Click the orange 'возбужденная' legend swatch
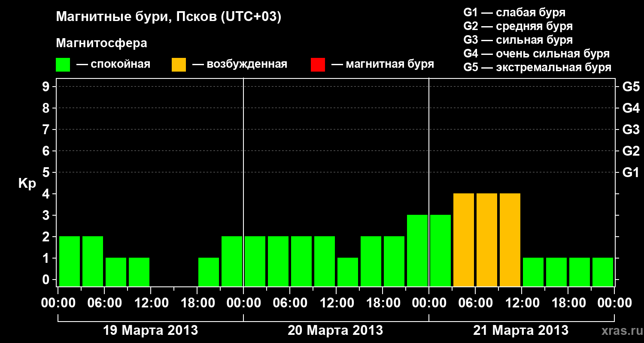Image resolution: width=644 pixels, height=343 pixels. point(179,65)
